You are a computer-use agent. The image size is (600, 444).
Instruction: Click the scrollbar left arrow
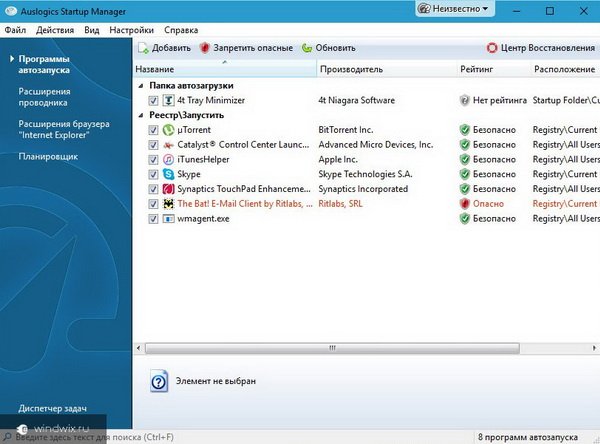139,348
